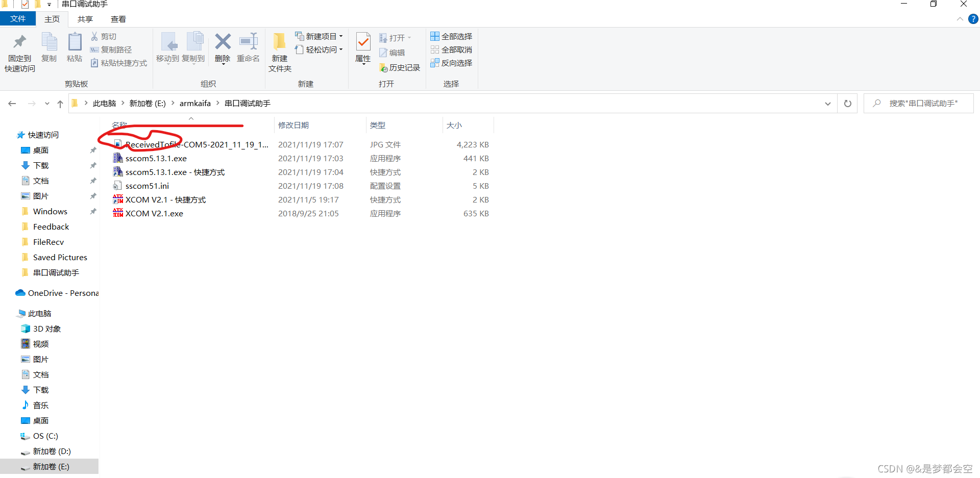Click the Back navigation arrow
Image resolution: width=980 pixels, height=478 pixels.
pos(12,104)
